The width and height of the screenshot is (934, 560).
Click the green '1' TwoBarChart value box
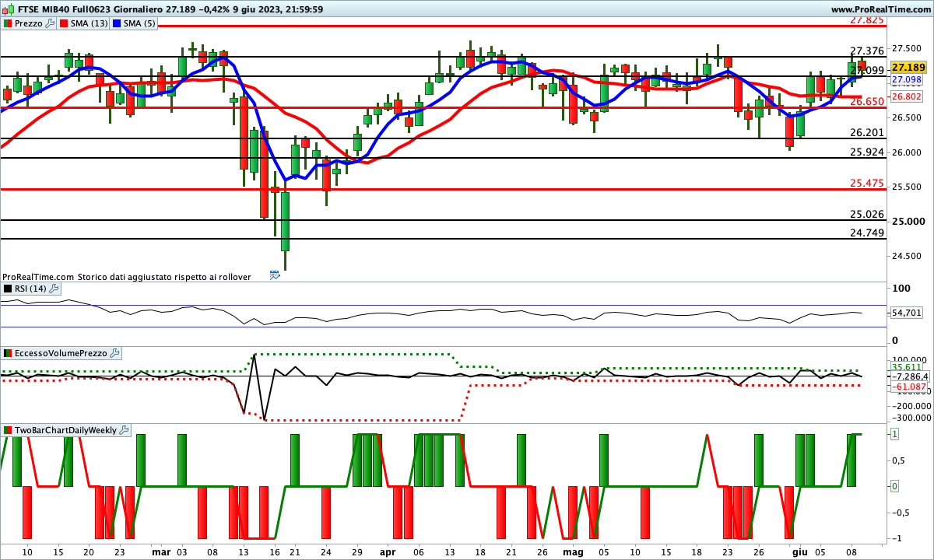click(895, 434)
